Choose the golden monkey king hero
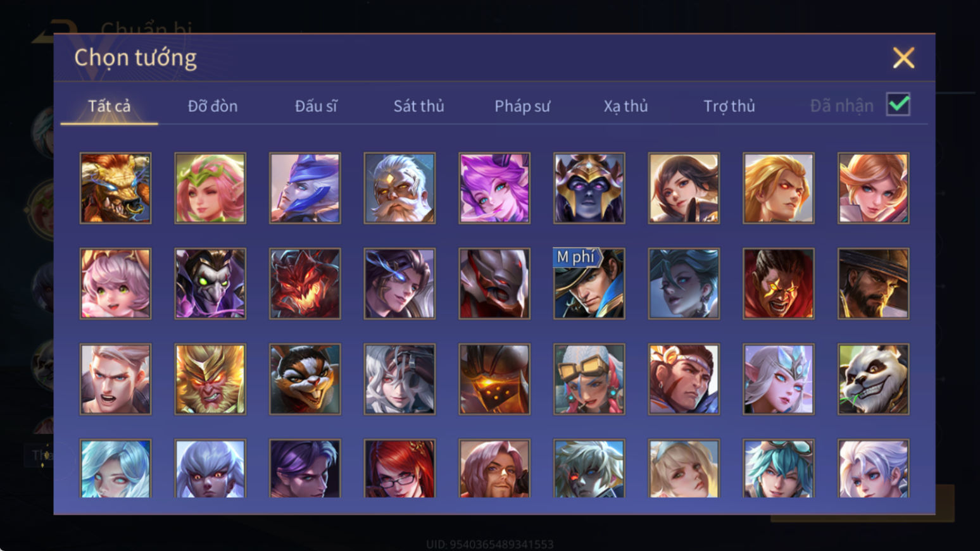This screenshot has height=551, width=980. point(210,379)
